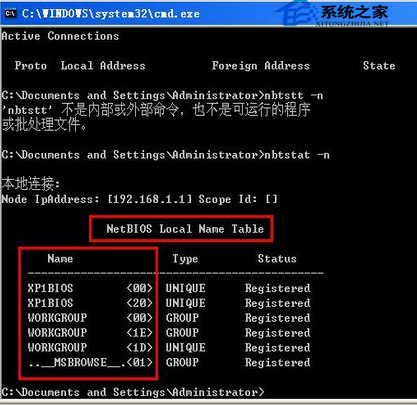Click GROUP type in WORKGROUP <1E> row
The image size is (417, 405).
pyautogui.click(x=182, y=333)
